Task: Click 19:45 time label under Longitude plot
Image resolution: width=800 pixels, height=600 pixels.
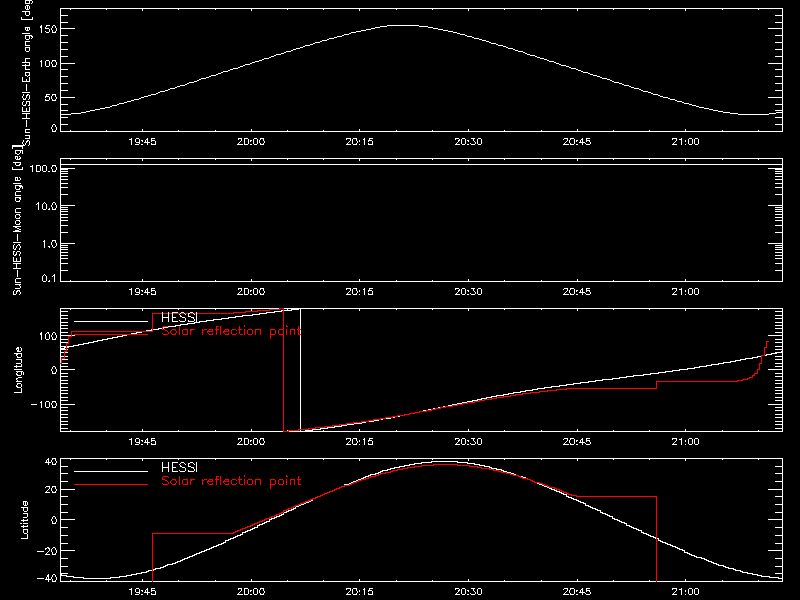Action: pos(142,441)
